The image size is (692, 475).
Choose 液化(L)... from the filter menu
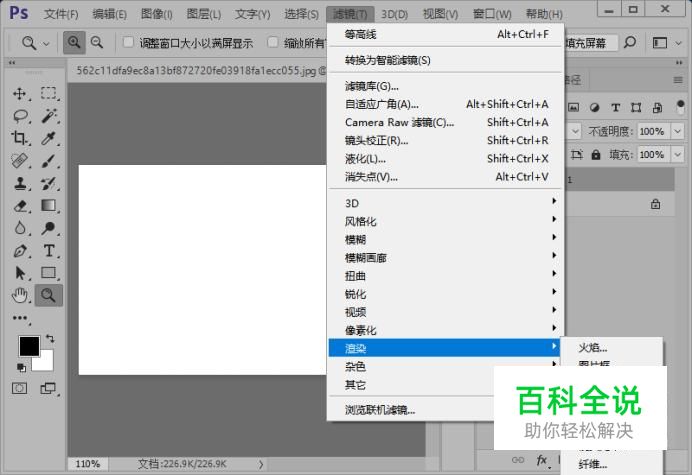click(x=445, y=158)
